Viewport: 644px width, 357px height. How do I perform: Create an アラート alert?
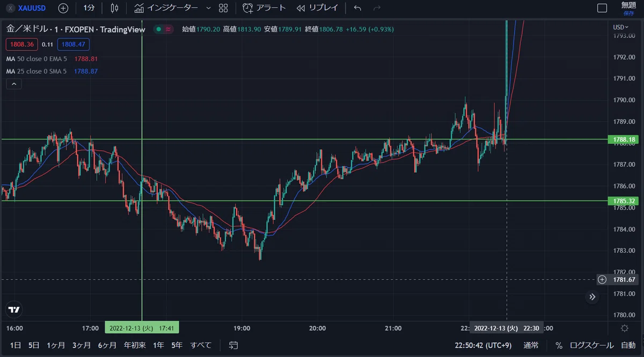coord(265,8)
